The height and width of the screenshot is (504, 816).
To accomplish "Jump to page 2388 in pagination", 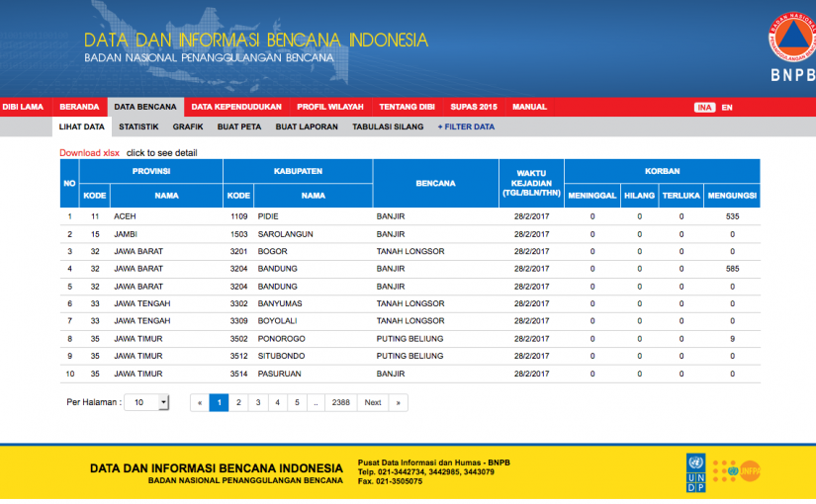I will pos(341,402).
